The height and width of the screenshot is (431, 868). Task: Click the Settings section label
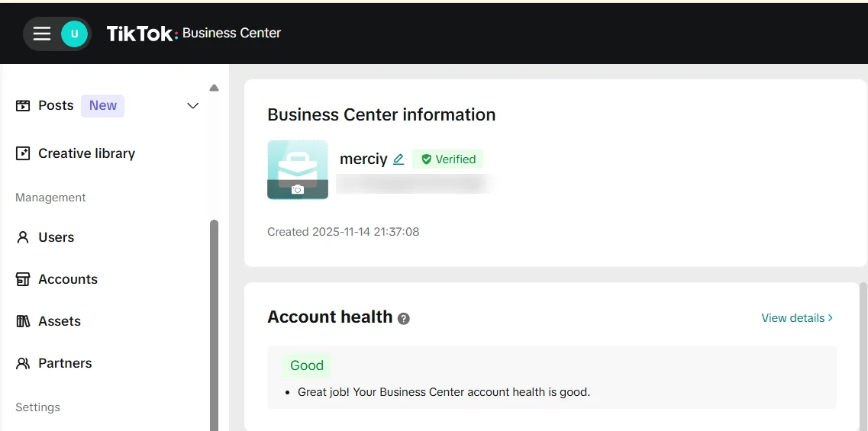point(37,407)
